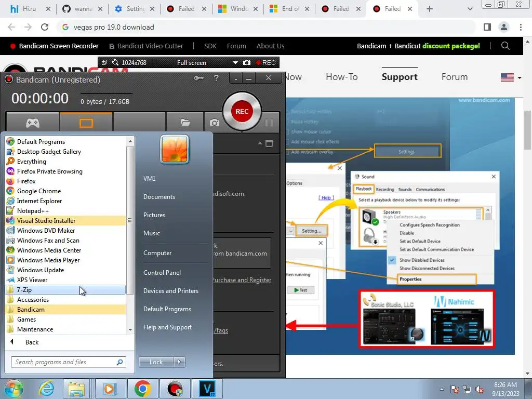Image resolution: width=532 pixels, height=399 pixels.
Task: Open Documents from start menu
Action: click(159, 196)
